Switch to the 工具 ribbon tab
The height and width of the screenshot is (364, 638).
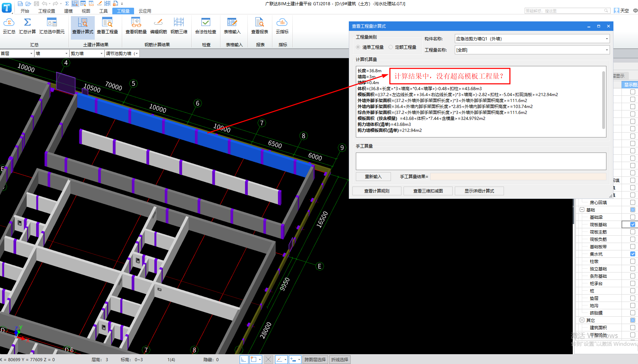pyautogui.click(x=104, y=11)
